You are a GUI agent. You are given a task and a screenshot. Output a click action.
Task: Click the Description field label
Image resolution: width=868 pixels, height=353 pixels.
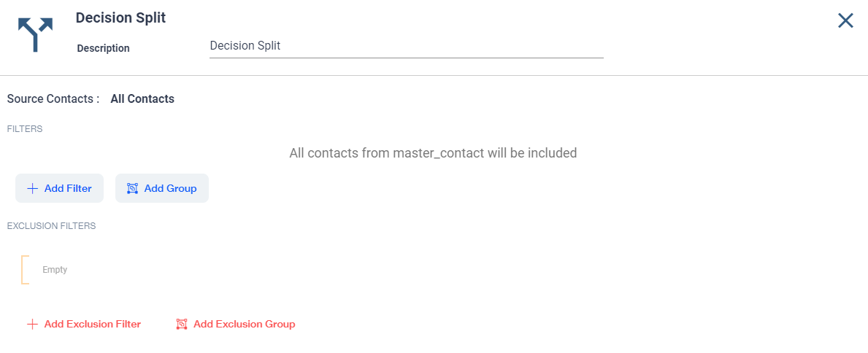click(x=103, y=48)
